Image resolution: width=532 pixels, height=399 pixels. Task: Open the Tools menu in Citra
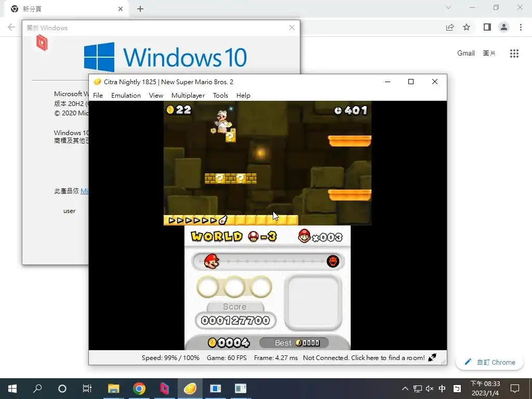(x=220, y=96)
